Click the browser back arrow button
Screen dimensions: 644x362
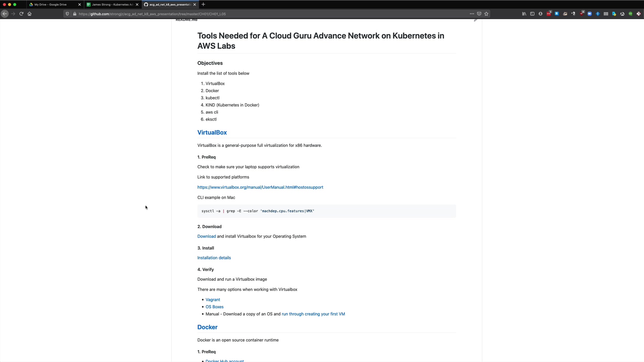5,14
